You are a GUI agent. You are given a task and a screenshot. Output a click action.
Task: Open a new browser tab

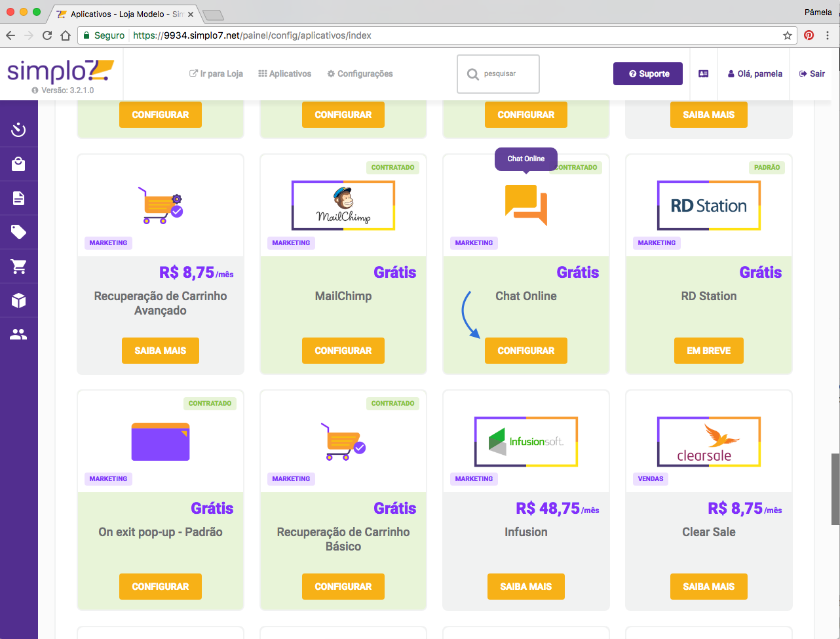pos(213,14)
